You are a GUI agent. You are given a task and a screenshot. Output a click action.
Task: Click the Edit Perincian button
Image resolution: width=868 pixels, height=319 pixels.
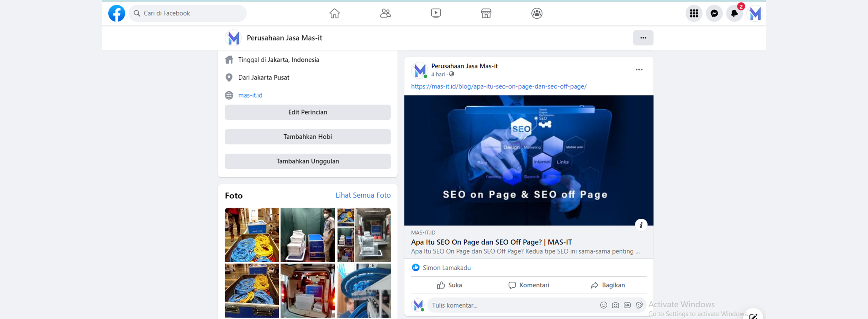[308, 112]
